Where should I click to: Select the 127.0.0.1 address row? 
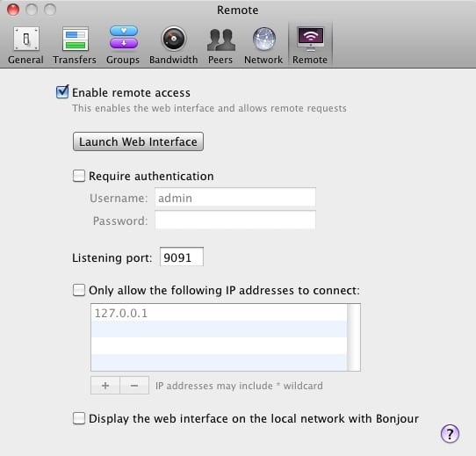click(x=219, y=313)
